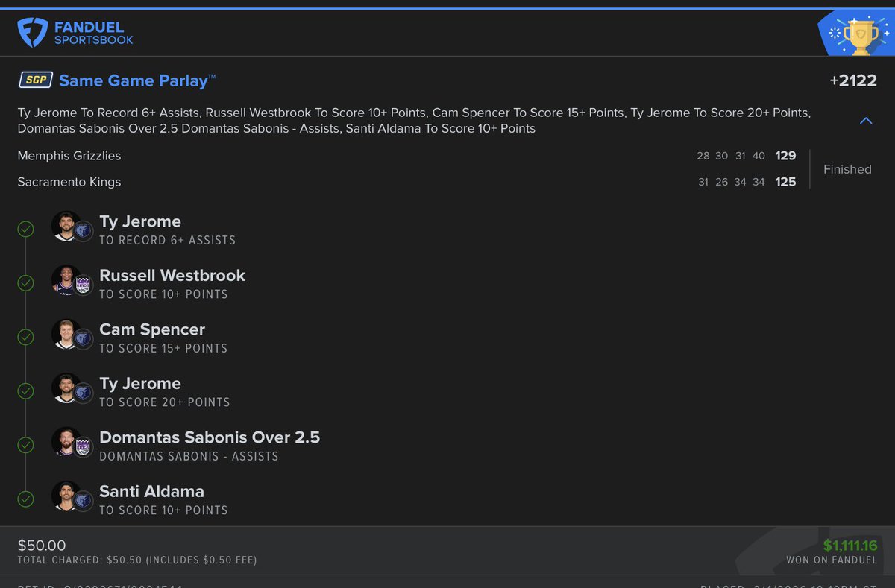Click the green check beside Ty Jerome 6+ assists

[x=25, y=230]
